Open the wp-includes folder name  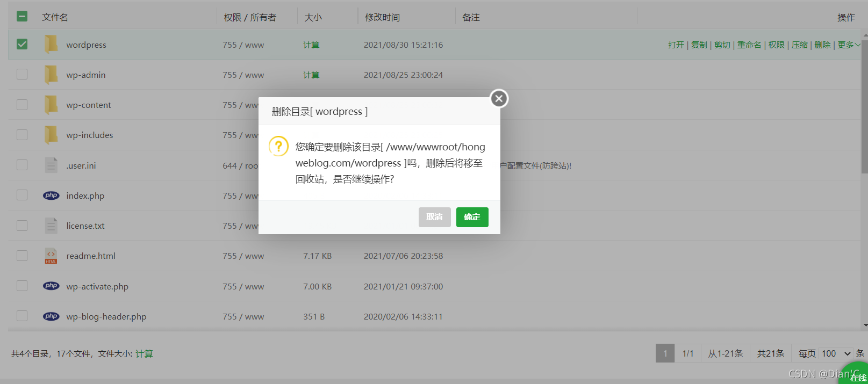pyautogui.click(x=90, y=135)
